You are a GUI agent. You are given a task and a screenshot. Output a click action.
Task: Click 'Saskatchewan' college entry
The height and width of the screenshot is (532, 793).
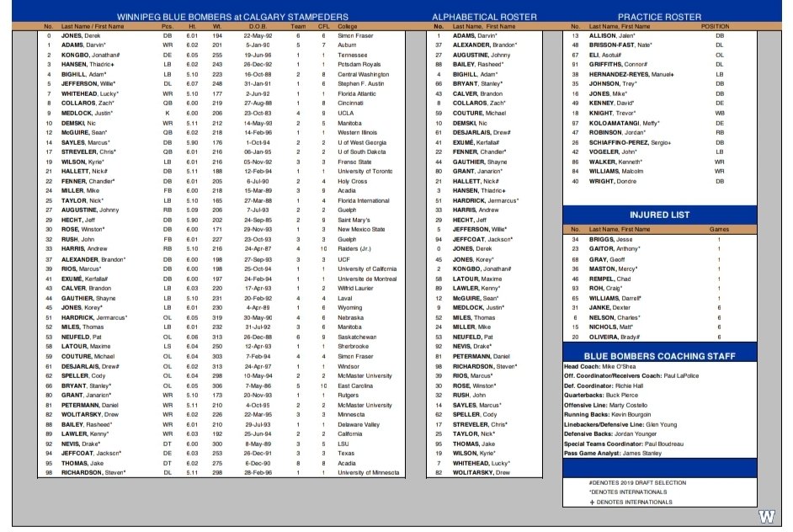tap(357, 337)
